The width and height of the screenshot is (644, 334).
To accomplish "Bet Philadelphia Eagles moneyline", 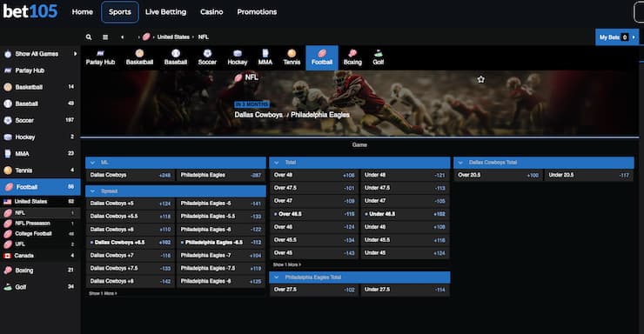I will pos(221,175).
